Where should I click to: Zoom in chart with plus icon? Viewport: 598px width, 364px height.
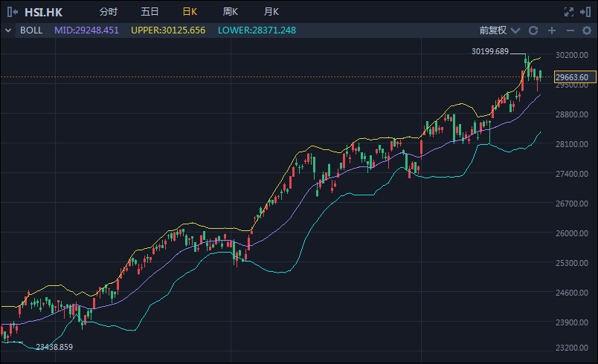tap(551, 30)
